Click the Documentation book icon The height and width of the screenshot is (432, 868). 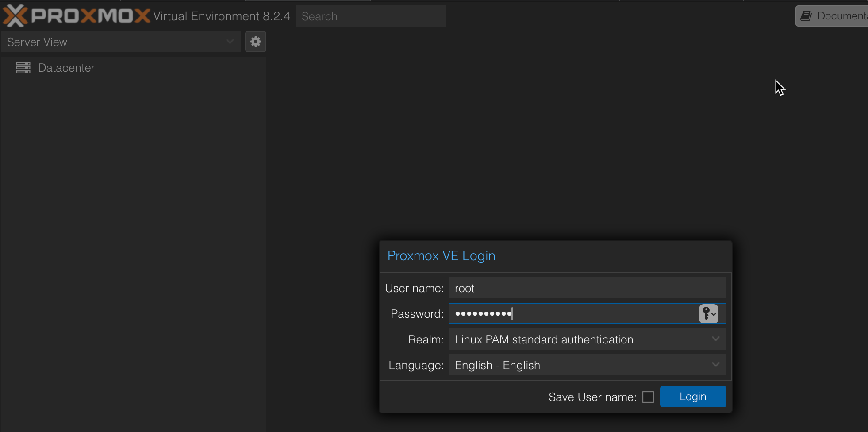pyautogui.click(x=807, y=16)
